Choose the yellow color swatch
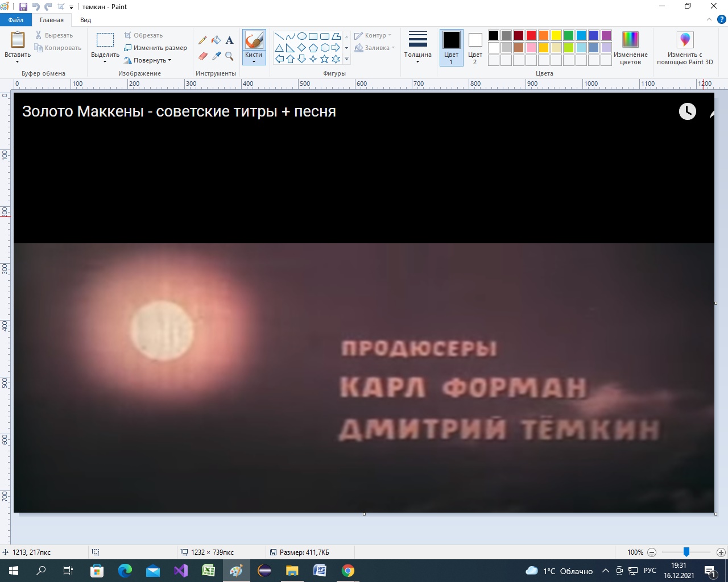Viewport: 728px width, 582px height. [x=556, y=35]
